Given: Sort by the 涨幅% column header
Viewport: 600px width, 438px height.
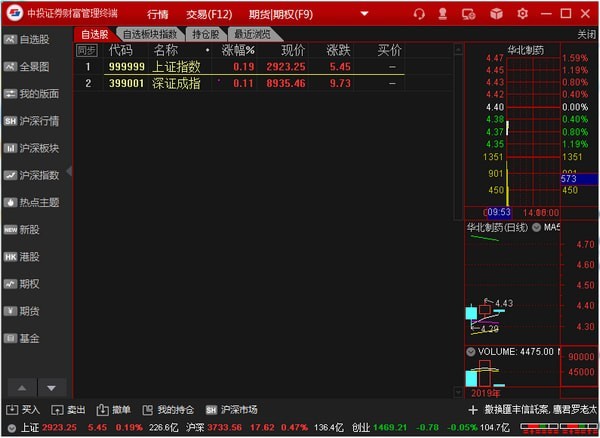Looking at the screenshot, I should point(238,50).
